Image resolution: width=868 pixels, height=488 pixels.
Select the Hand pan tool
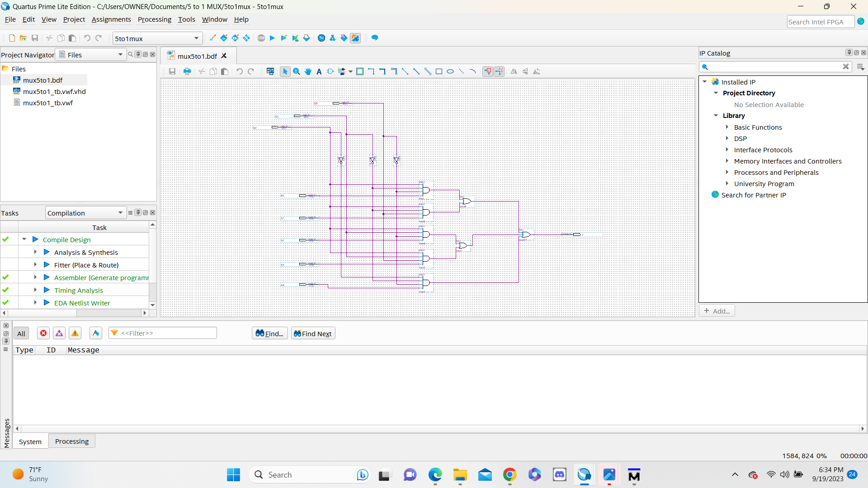(308, 71)
